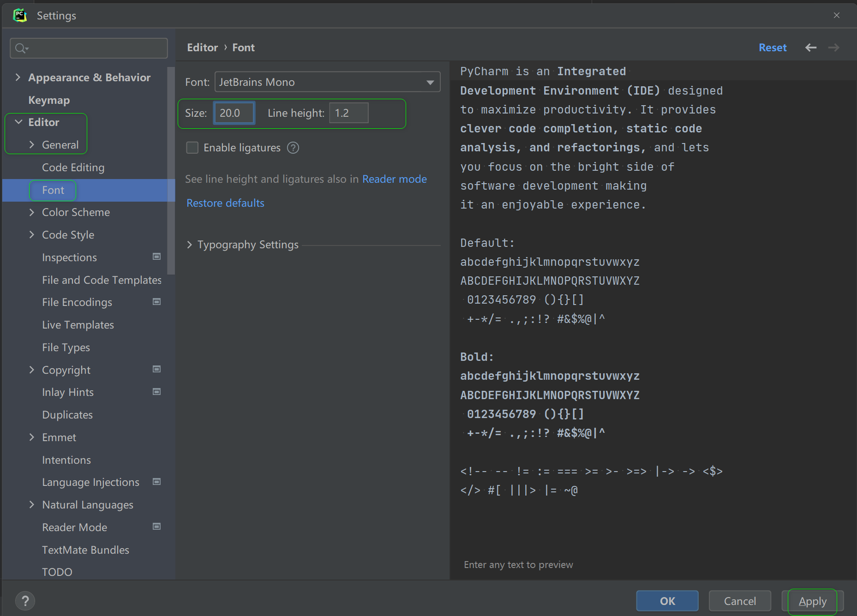Click the help button at bottom left
Viewport: 857px width, 616px height.
pyautogui.click(x=25, y=601)
